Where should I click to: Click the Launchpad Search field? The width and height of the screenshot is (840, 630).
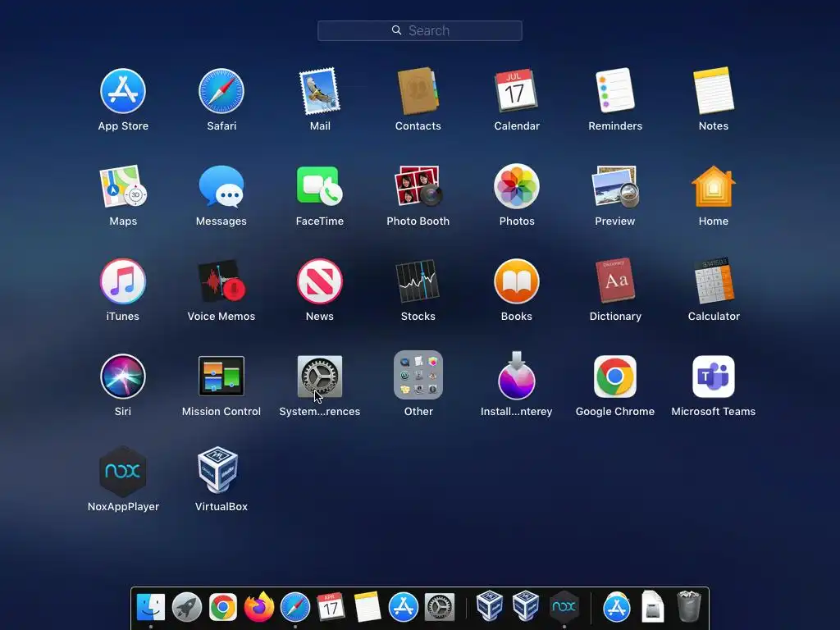coord(419,30)
